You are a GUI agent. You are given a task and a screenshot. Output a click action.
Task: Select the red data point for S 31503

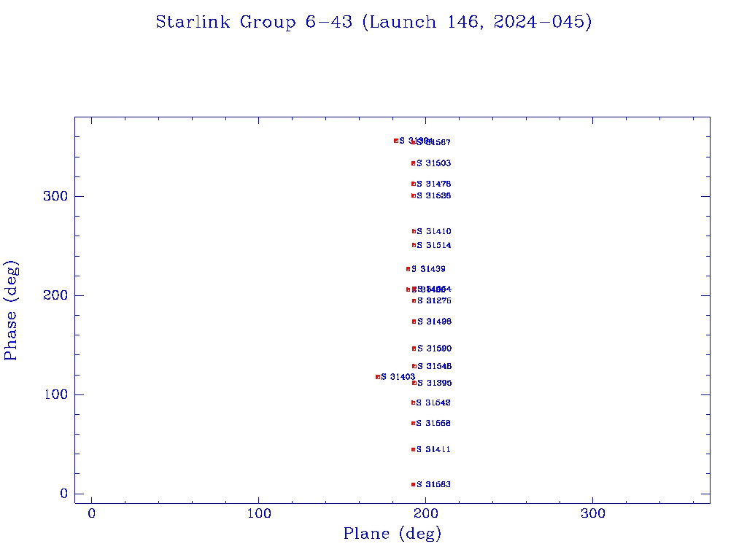coord(413,163)
